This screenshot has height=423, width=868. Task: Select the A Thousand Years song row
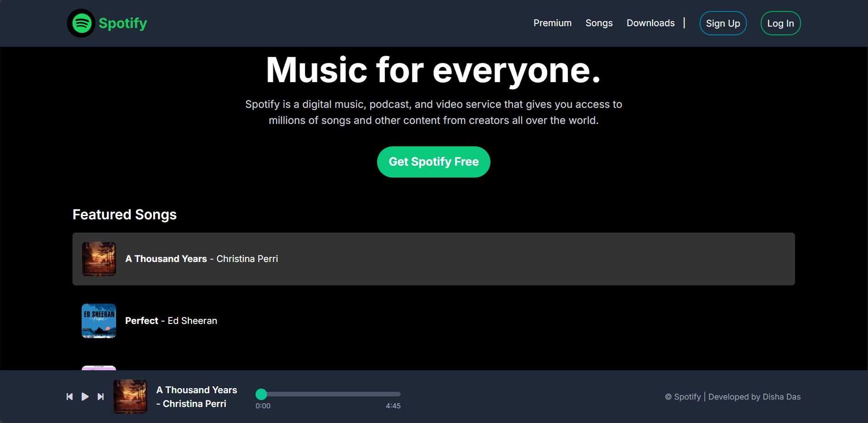(x=433, y=259)
